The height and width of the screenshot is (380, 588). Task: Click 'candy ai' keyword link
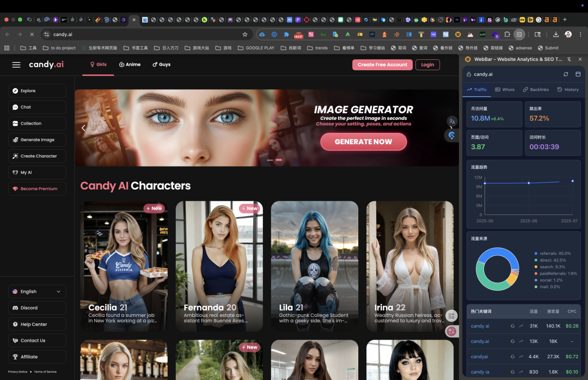click(x=480, y=326)
